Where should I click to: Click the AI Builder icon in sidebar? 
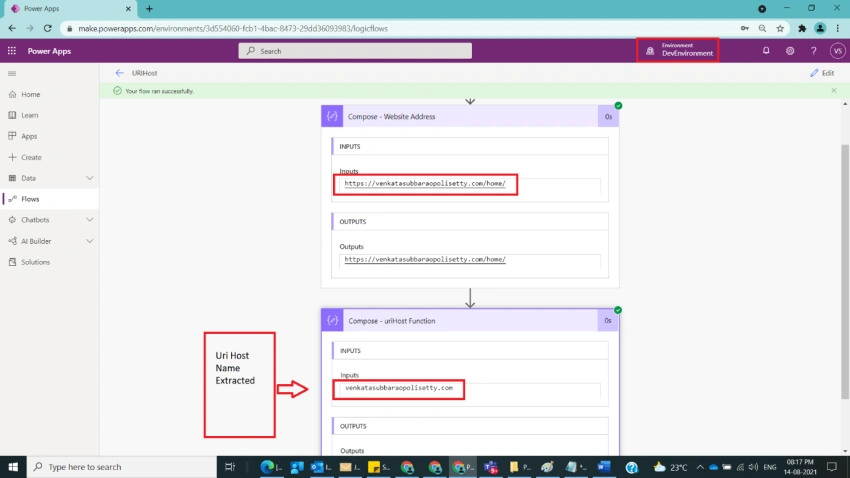12,241
